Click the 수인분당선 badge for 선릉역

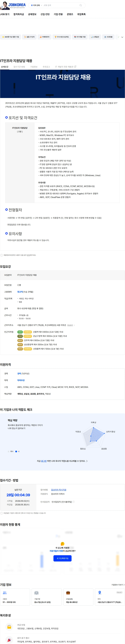point(28,332)
